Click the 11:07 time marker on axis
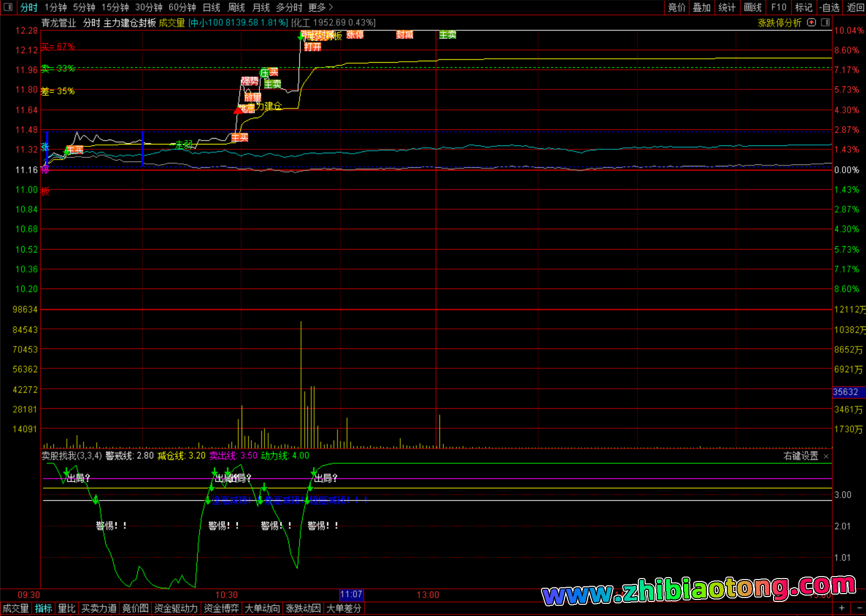Image resolution: width=866 pixels, height=616 pixels. point(351,595)
